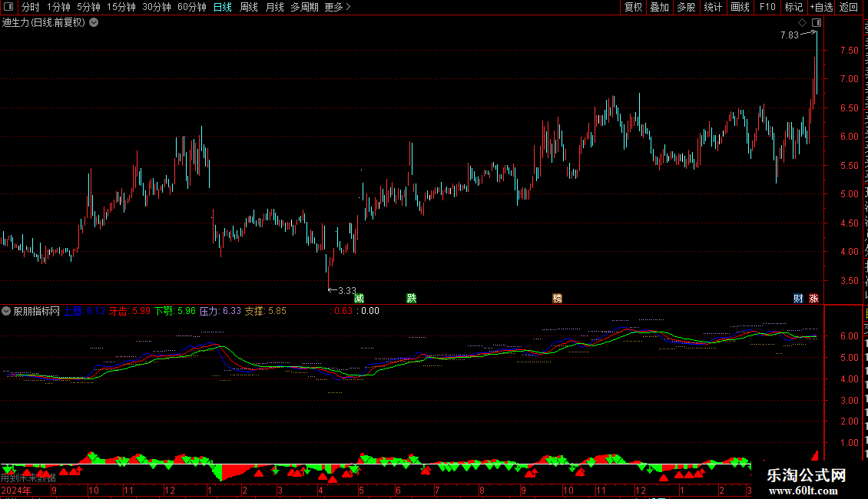868x499 pixels.
Task: Switch to 周线 weekly chart
Action: 249,7
